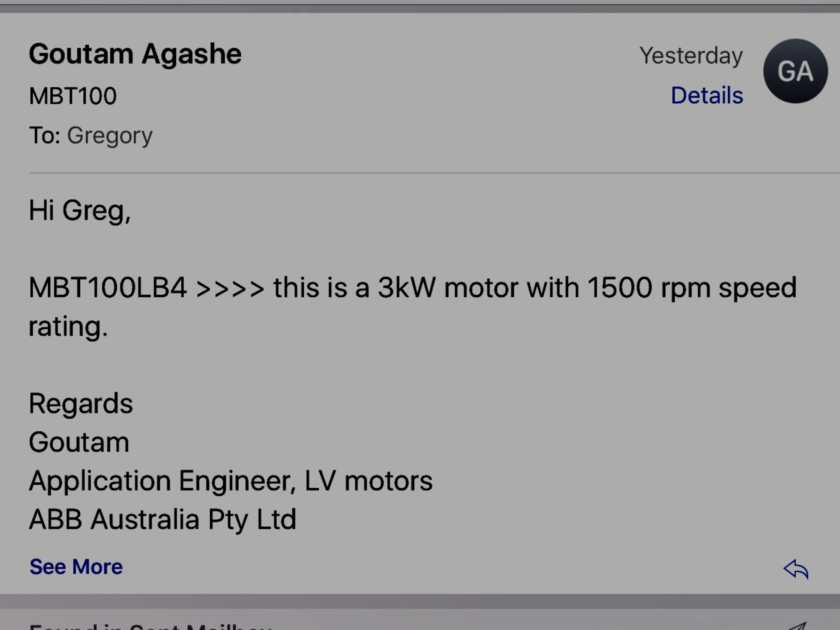
Task: Tap the recipient Gregory
Action: pos(110,136)
